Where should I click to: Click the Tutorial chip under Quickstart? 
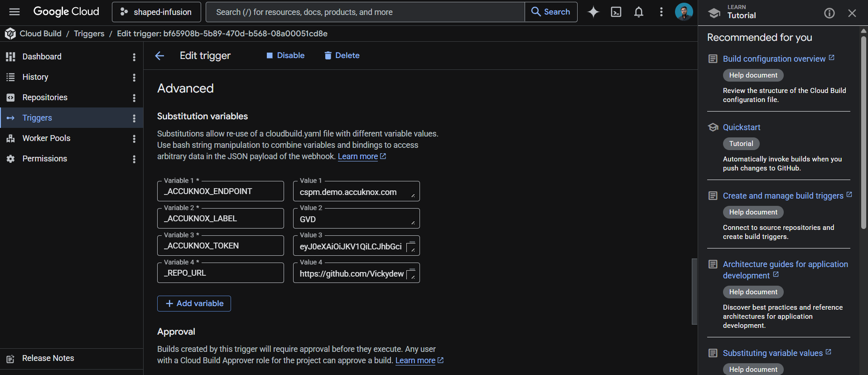741,144
